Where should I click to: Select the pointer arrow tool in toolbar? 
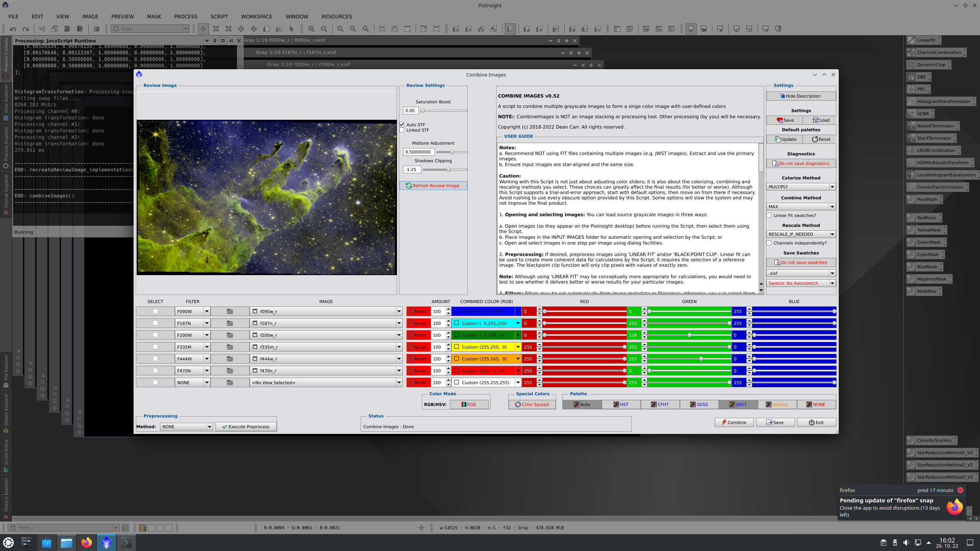click(291, 29)
